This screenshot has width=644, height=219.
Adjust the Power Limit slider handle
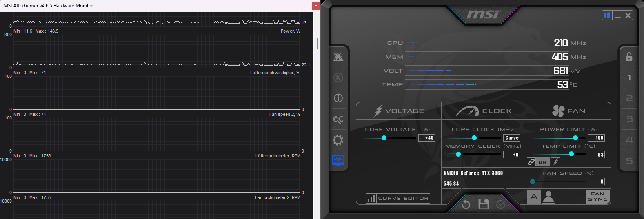(x=575, y=138)
